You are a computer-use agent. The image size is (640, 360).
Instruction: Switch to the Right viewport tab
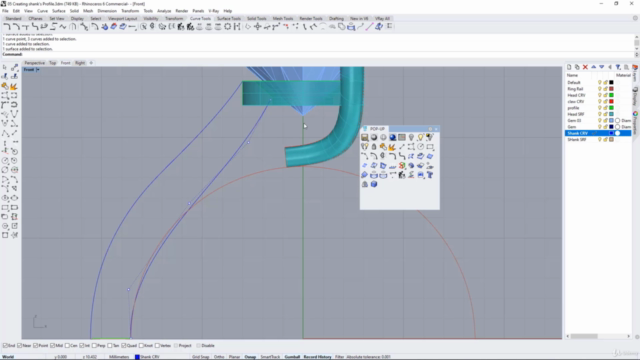coord(80,63)
